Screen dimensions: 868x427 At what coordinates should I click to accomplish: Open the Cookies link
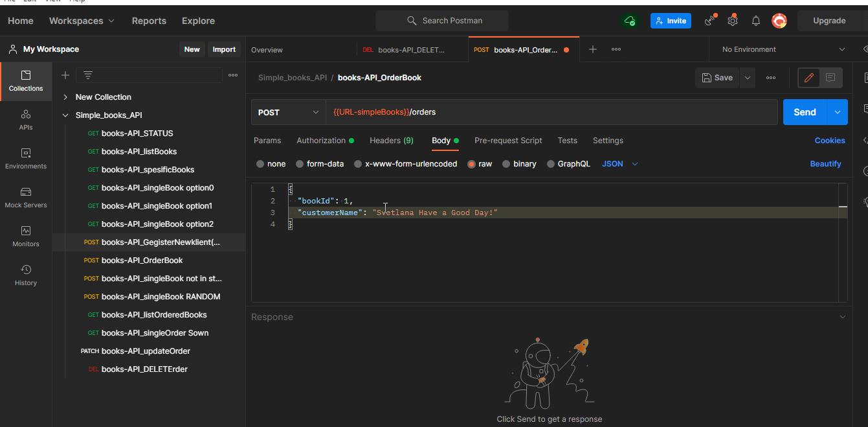click(830, 141)
